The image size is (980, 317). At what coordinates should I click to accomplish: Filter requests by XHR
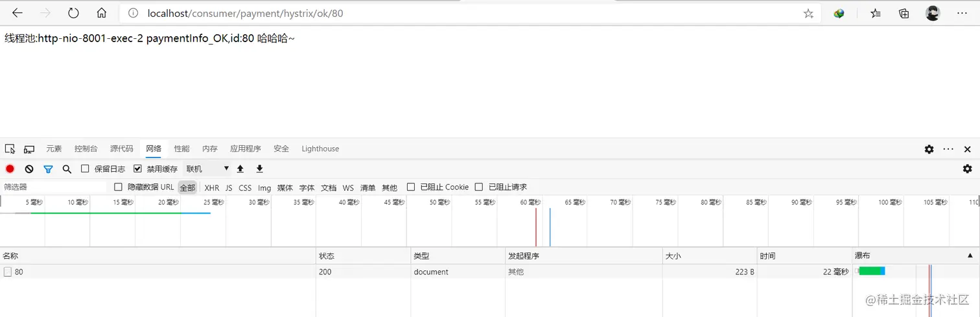point(212,187)
